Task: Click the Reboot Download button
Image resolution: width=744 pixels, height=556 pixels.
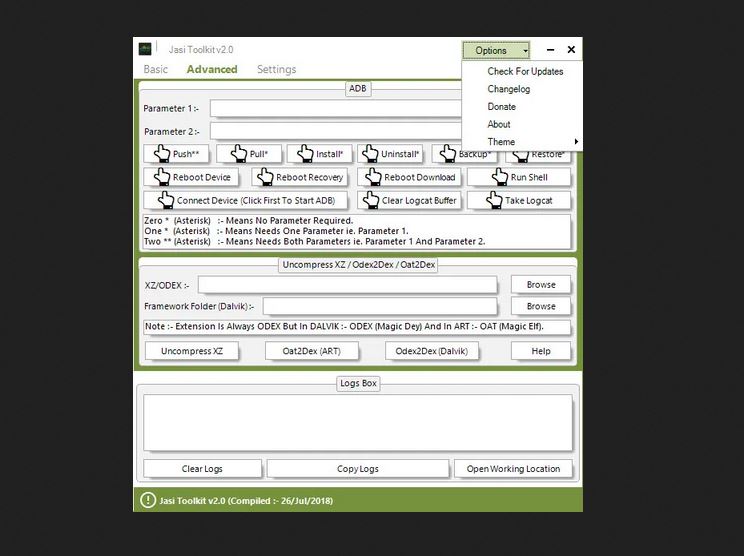Action: (409, 177)
